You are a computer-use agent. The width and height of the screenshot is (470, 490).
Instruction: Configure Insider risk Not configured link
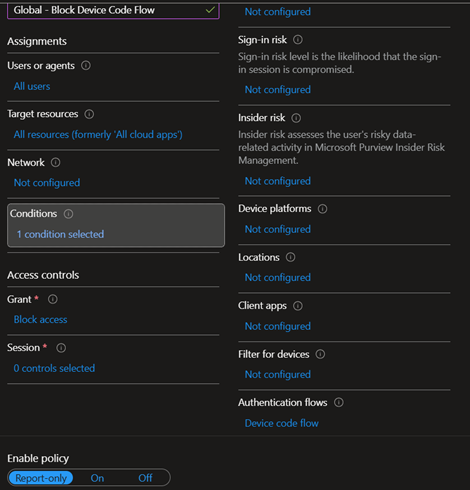pyautogui.click(x=278, y=181)
